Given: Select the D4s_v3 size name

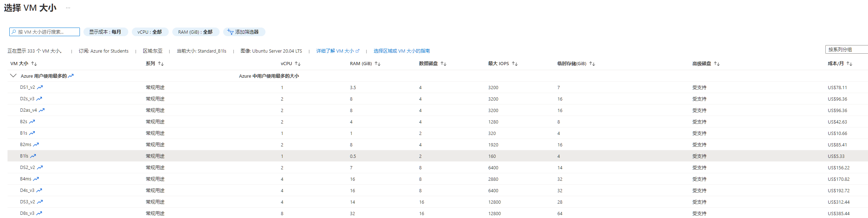Looking at the screenshot, I should pos(27,190).
